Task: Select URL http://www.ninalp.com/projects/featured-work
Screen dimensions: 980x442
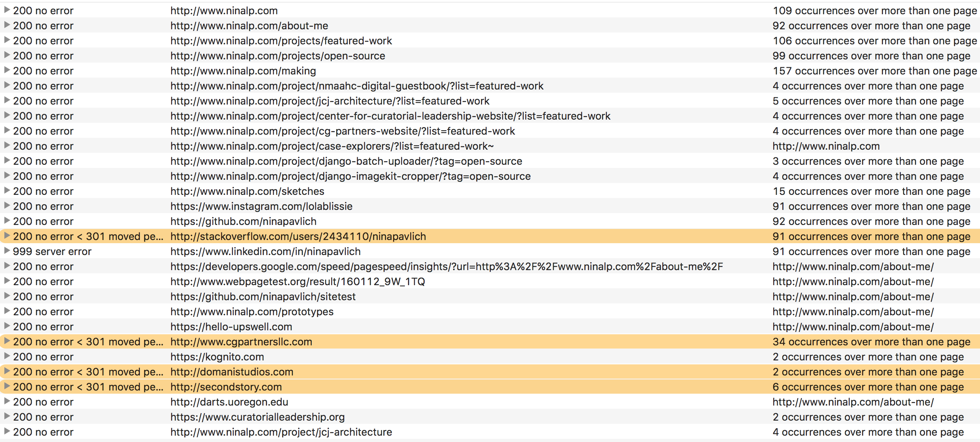Action: (281, 41)
